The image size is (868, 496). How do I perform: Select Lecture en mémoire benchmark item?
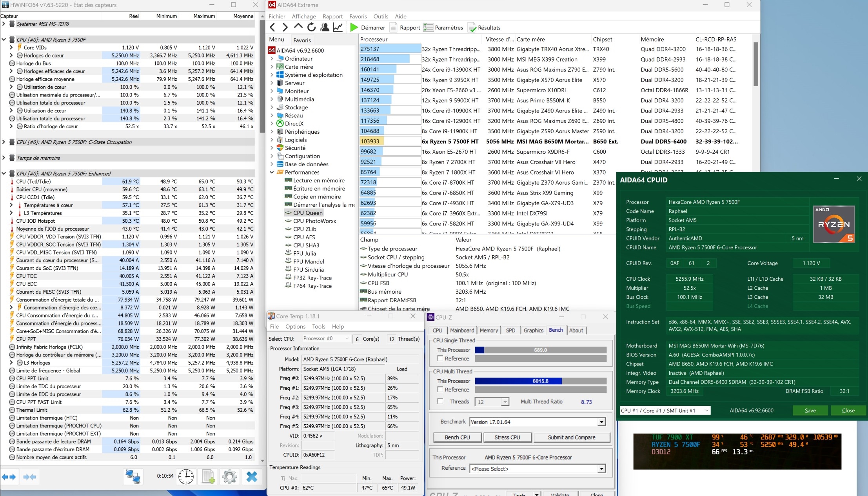[x=319, y=180]
